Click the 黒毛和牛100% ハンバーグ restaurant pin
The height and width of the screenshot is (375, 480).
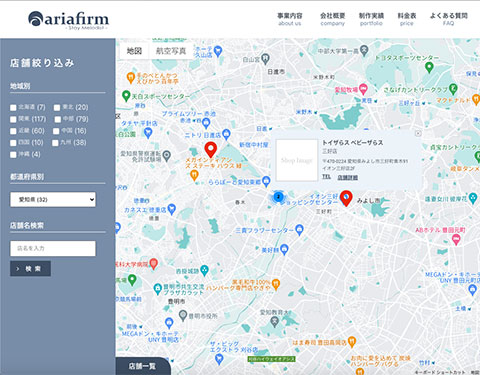point(276,284)
